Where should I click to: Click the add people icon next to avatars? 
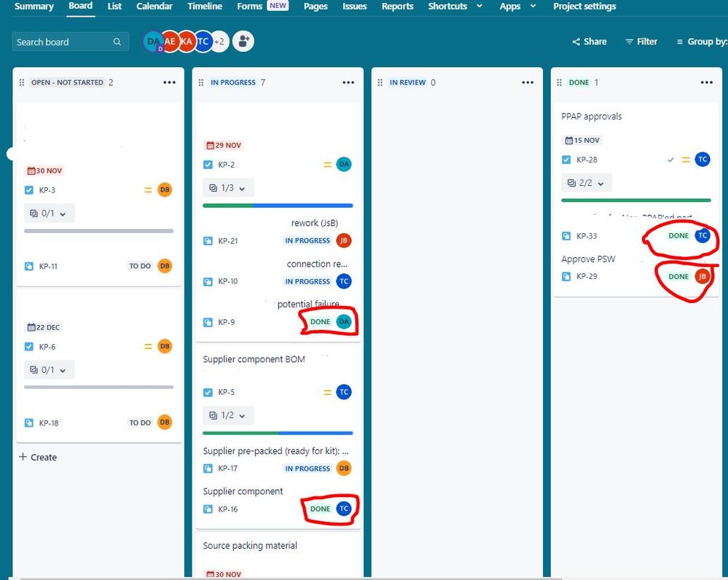[x=243, y=42]
